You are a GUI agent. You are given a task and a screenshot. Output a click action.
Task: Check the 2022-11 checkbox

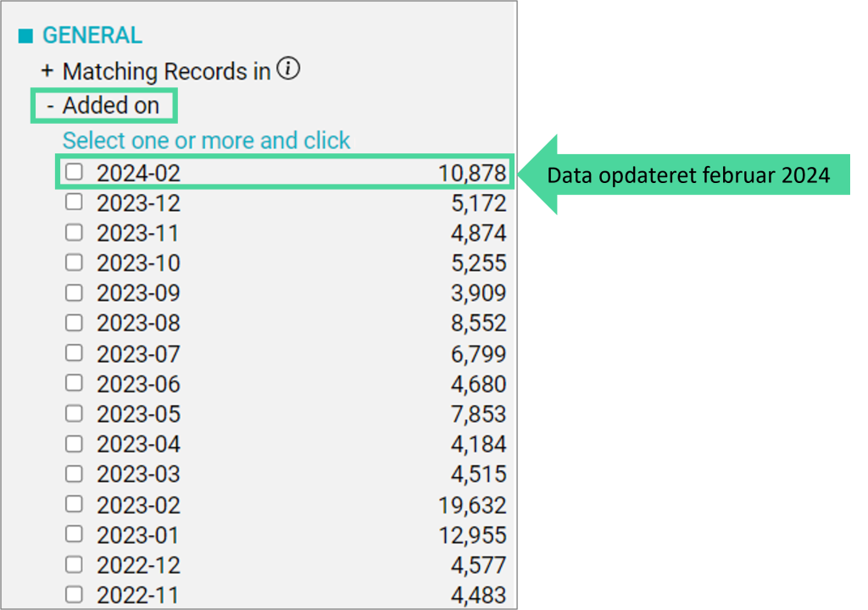75,595
